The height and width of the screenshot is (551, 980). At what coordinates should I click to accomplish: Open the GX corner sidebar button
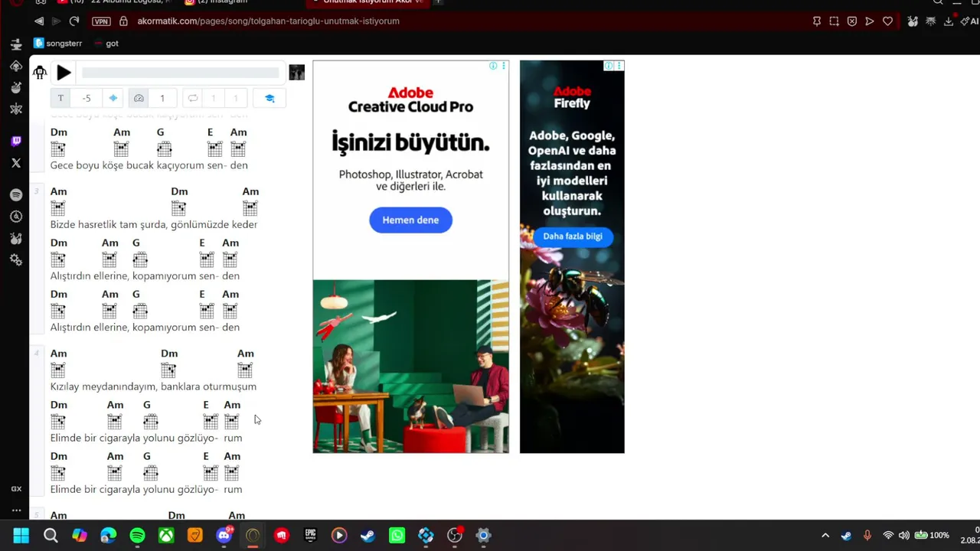pos(16,489)
